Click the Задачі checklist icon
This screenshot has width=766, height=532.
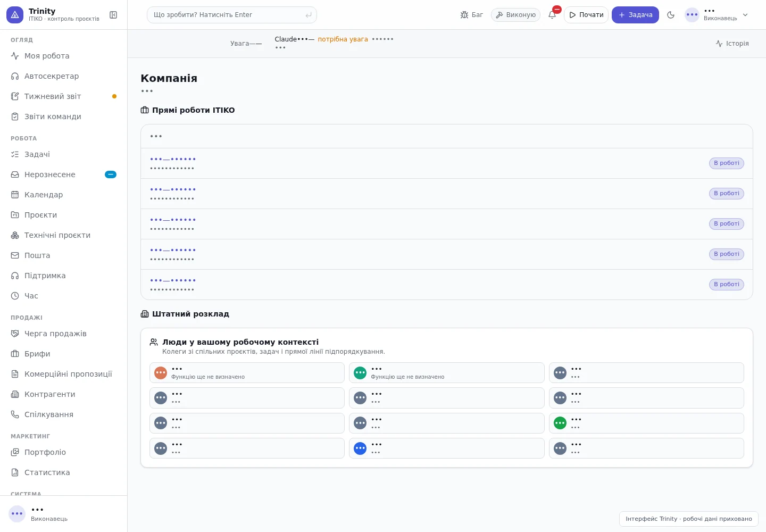pyautogui.click(x=15, y=154)
